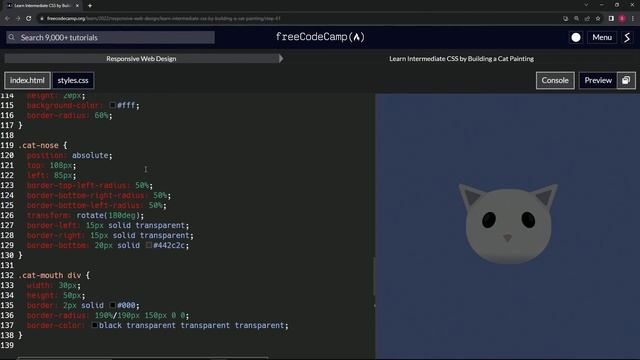Open Learn Intermediate CSS by Building a Cat Painting link

(461, 58)
